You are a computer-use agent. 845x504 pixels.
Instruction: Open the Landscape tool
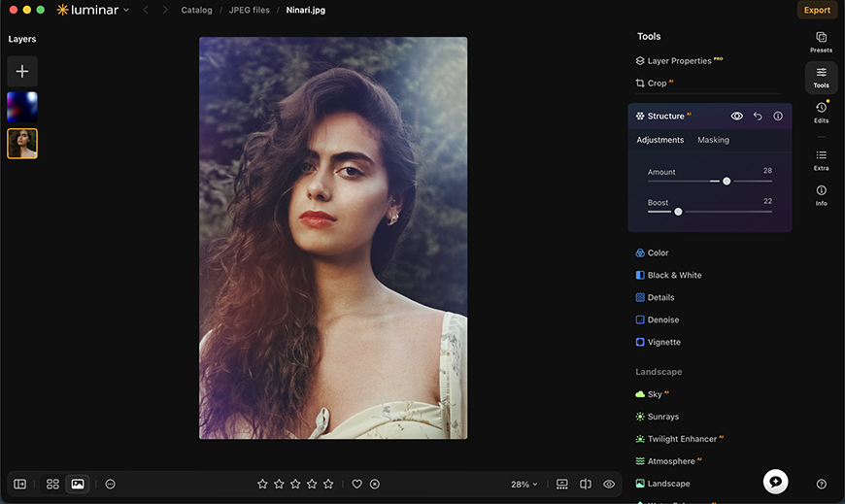[x=662, y=484]
